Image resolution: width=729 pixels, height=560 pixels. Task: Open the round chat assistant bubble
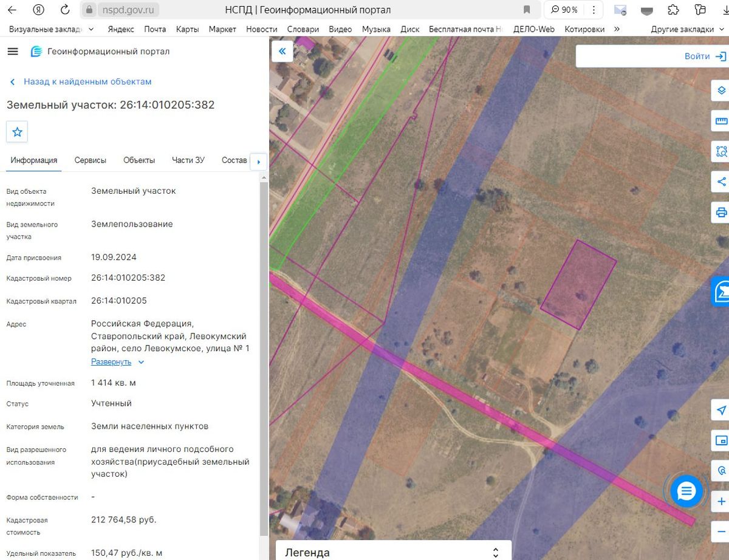686,491
